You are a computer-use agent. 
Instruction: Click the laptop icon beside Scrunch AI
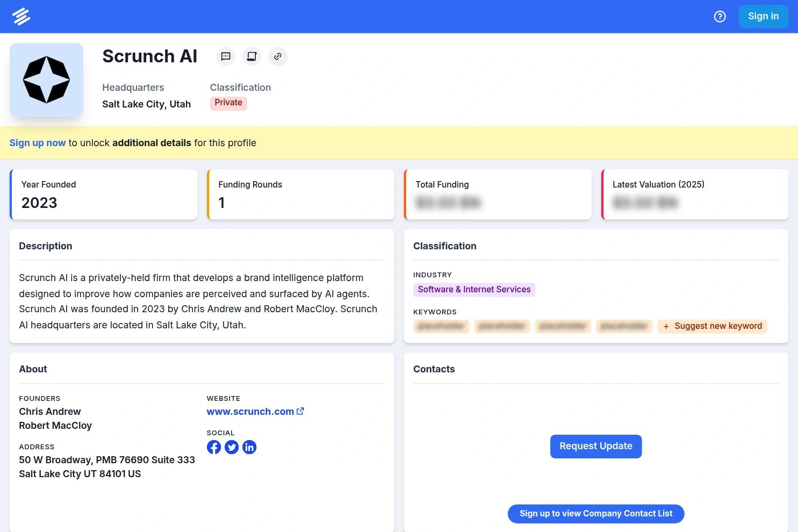251,56
